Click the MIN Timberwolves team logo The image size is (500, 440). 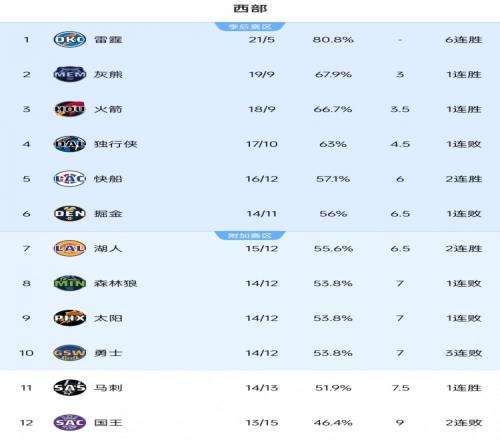click(70, 283)
